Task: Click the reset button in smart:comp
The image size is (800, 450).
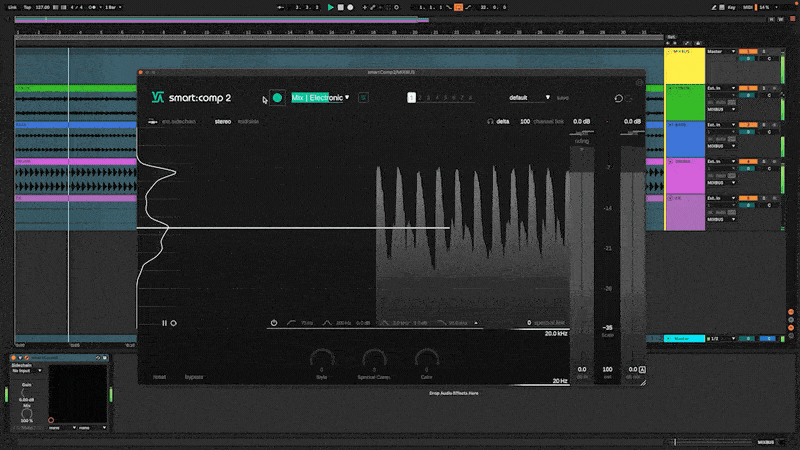Action: [x=159, y=377]
